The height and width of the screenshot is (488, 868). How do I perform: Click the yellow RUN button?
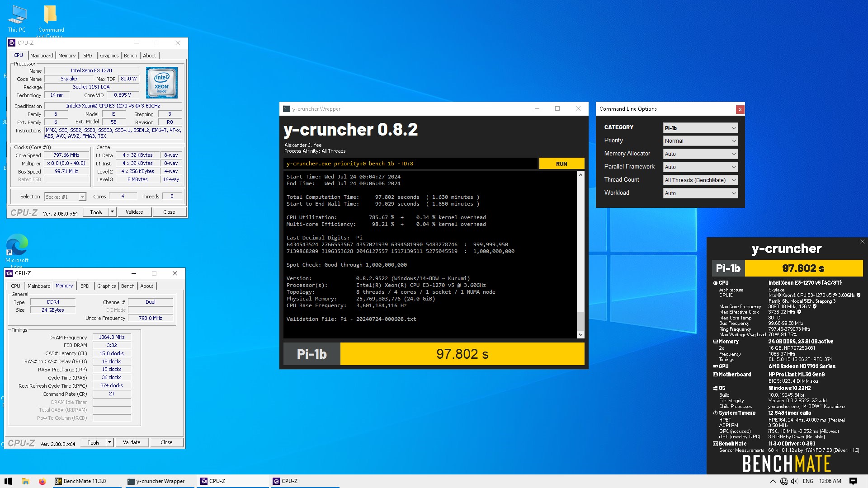click(x=561, y=164)
